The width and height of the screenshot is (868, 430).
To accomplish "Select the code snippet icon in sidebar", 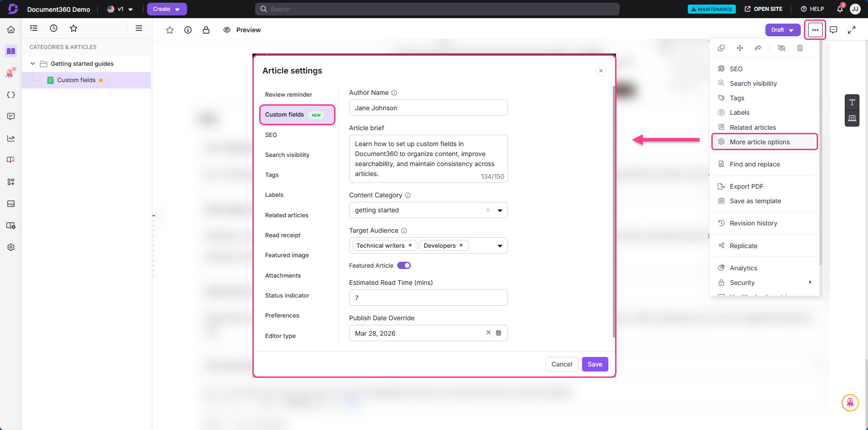I will pyautogui.click(x=10, y=94).
